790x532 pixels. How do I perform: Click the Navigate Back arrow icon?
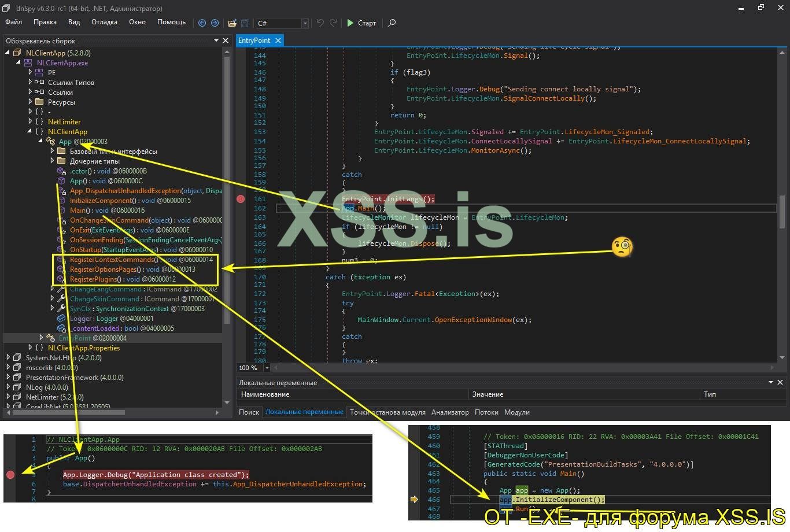[x=202, y=23]
